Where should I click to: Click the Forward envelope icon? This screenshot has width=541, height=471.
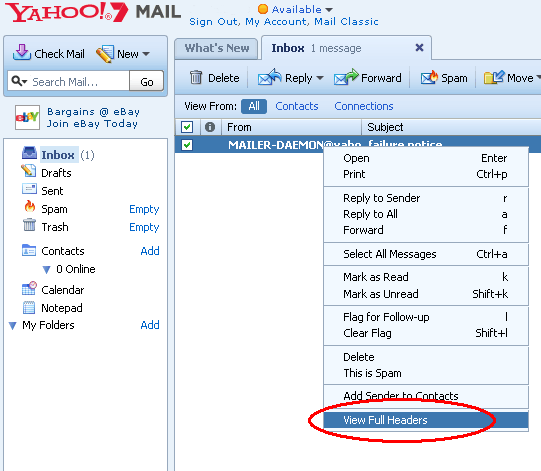click(346, 77)
